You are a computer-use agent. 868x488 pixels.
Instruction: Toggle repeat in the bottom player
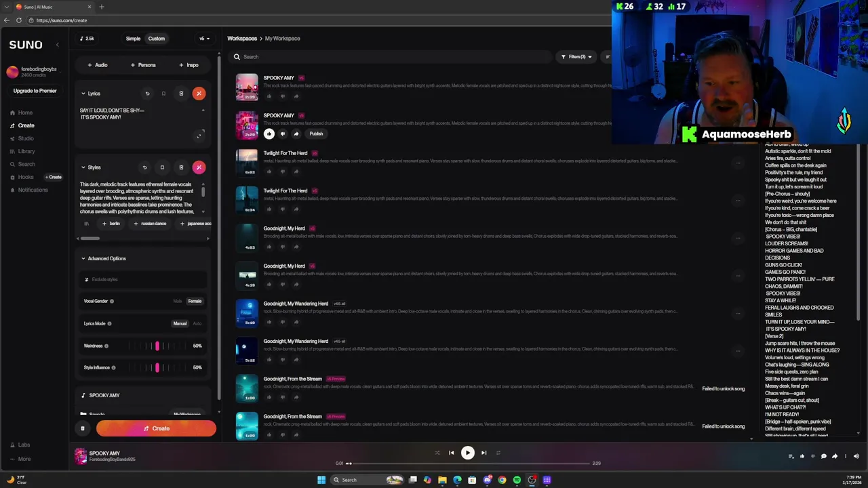click(498, 453)
